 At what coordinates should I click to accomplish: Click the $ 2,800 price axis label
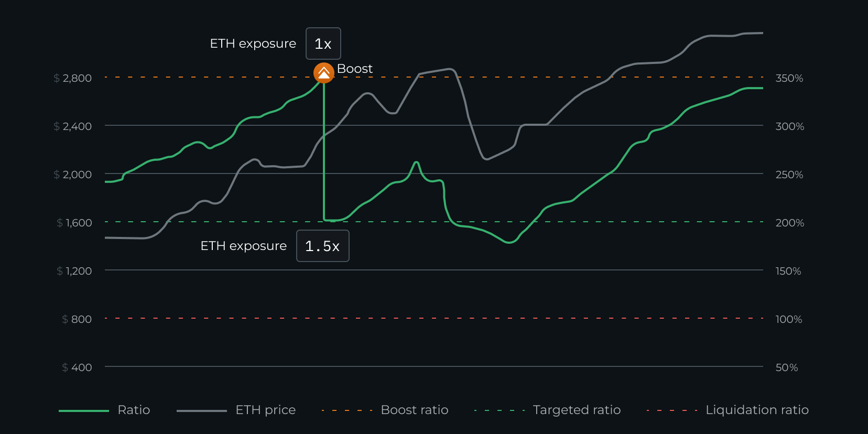coord(73,78)
